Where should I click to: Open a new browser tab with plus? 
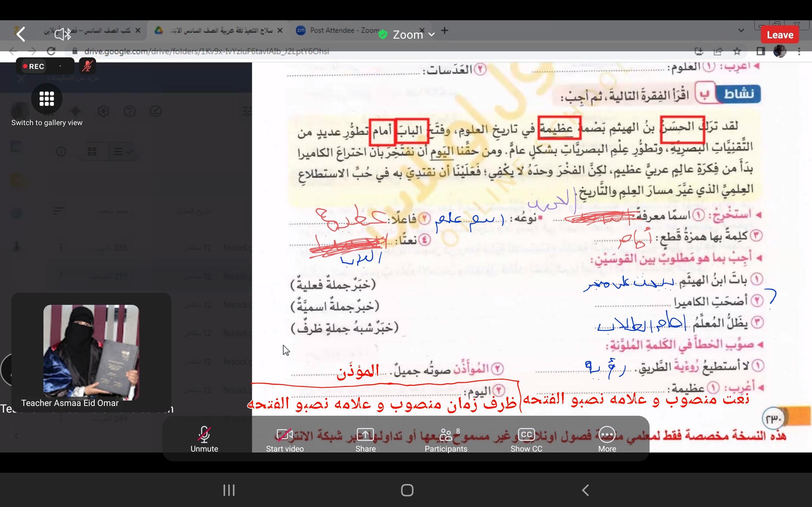(x=445, y=30)
